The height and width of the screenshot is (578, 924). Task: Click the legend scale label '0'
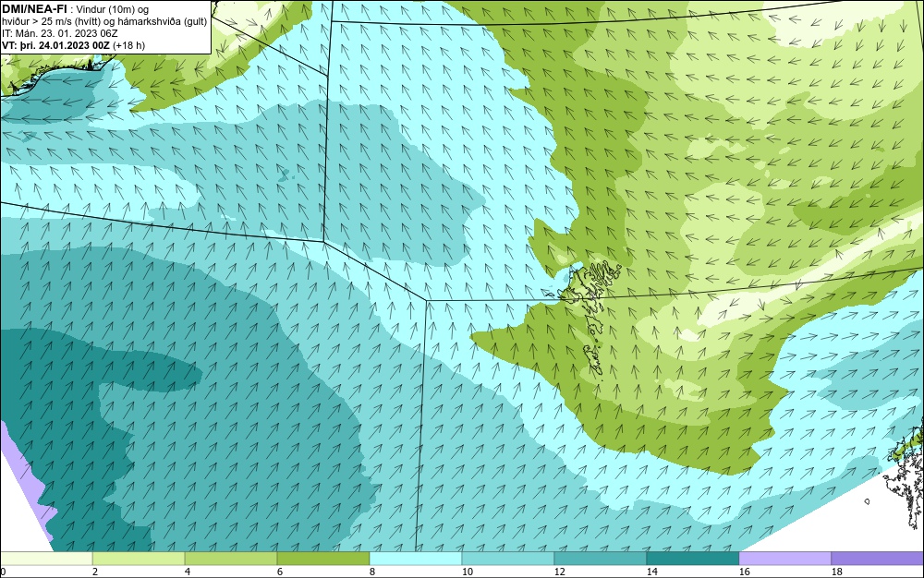(x=3, y=572)
